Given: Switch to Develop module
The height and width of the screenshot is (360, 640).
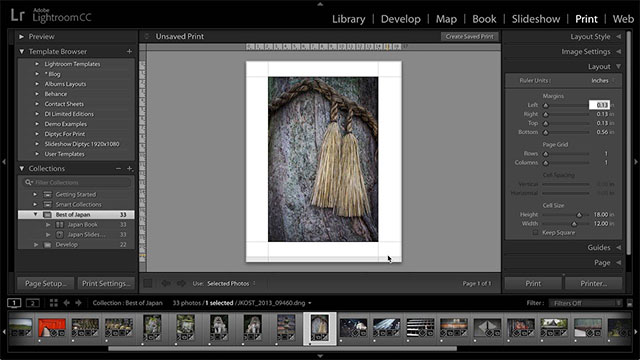Looking at the screenshot, I should pyautogui.click(x=400, y=19).
